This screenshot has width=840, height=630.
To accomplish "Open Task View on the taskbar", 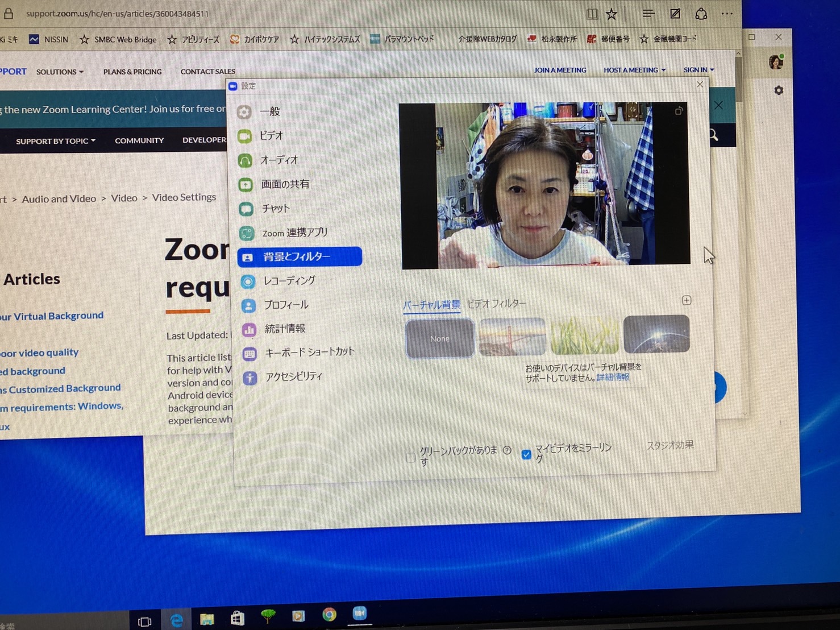I will tap(145, 621).
